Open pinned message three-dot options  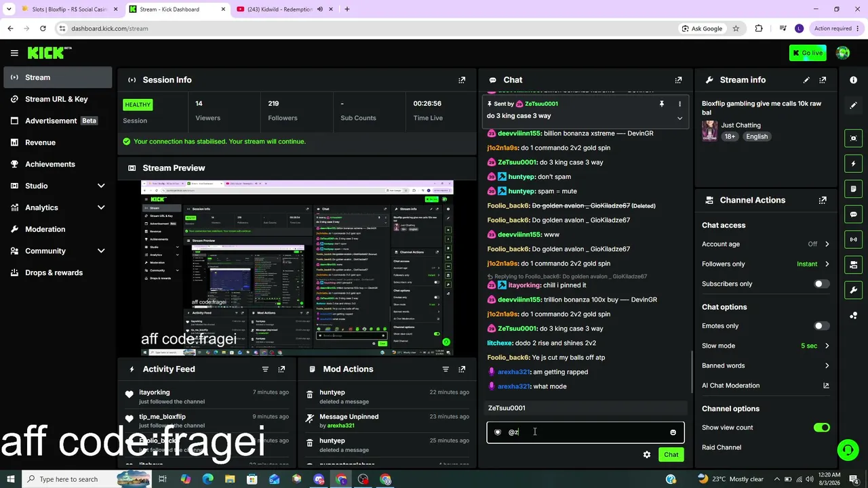[x=679, y=104]
